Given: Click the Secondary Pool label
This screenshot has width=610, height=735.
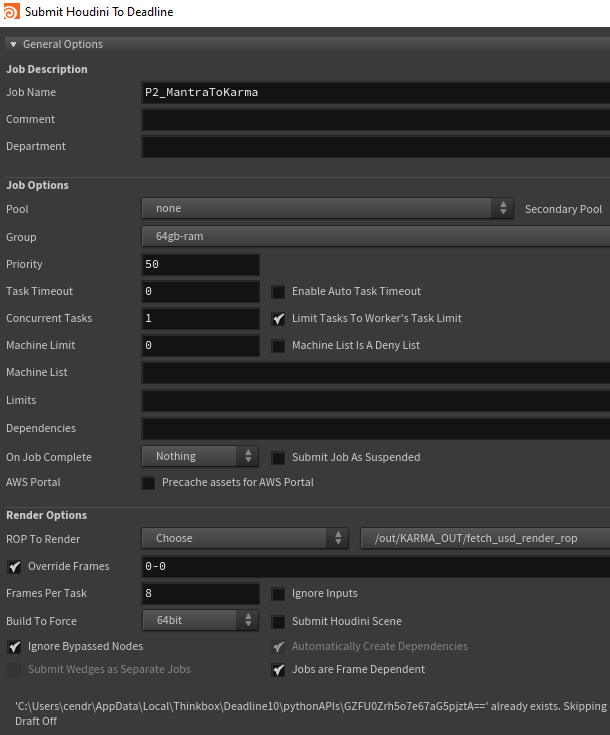Looking at the screenshot, I should (563, 209).
